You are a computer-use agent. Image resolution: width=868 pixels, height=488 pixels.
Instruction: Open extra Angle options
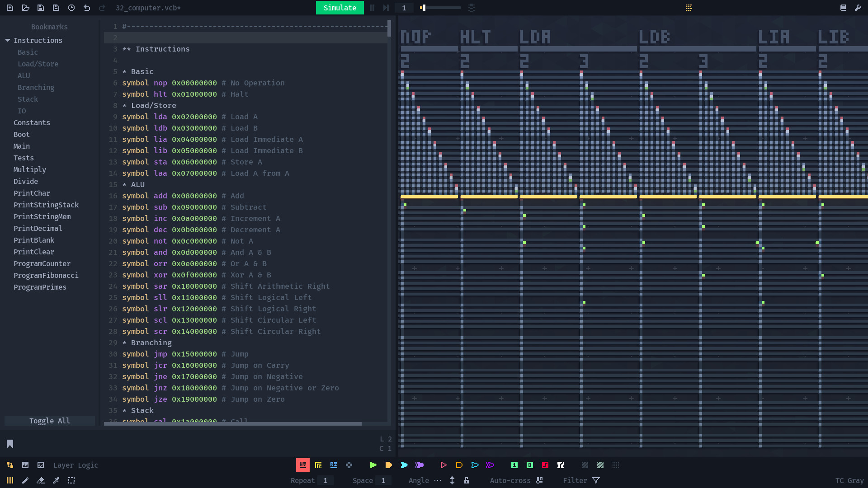pyautogui.click(x=437, y=480)
